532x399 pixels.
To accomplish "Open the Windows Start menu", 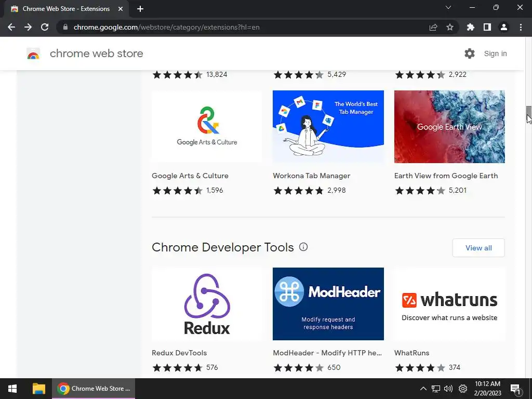I will pos(12,389).
